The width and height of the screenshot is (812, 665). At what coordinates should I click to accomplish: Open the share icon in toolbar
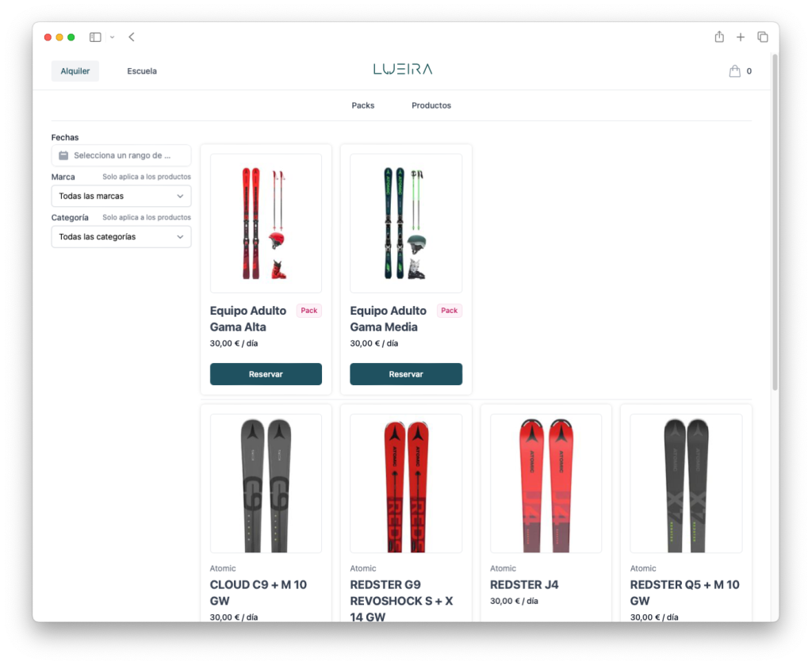click(719, 36)
